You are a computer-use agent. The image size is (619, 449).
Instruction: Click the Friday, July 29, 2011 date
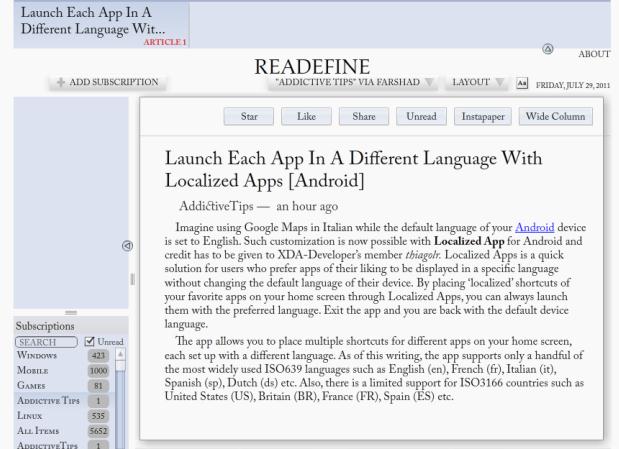(x=573, y=85)
